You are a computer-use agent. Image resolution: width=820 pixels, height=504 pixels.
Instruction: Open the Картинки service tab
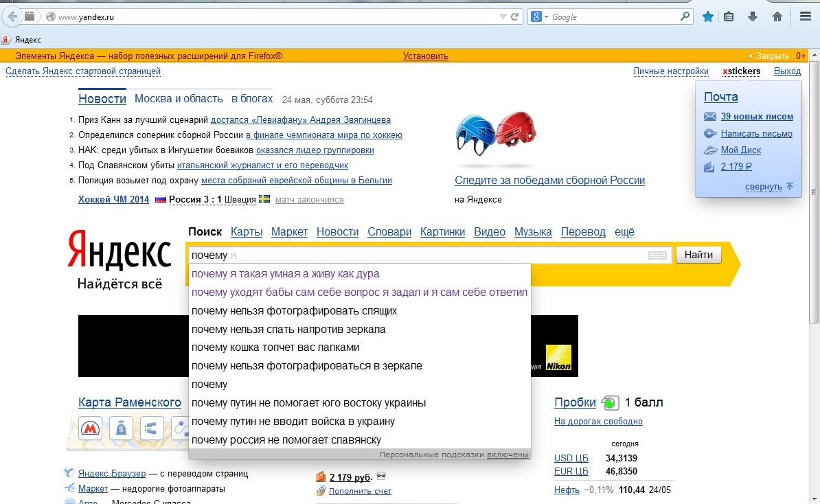click(442, 231)
